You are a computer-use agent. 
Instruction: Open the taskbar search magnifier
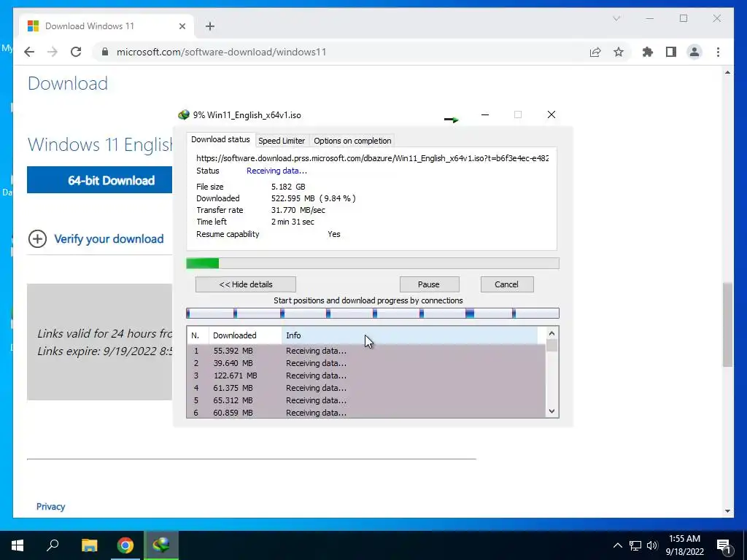pos(53,545)
